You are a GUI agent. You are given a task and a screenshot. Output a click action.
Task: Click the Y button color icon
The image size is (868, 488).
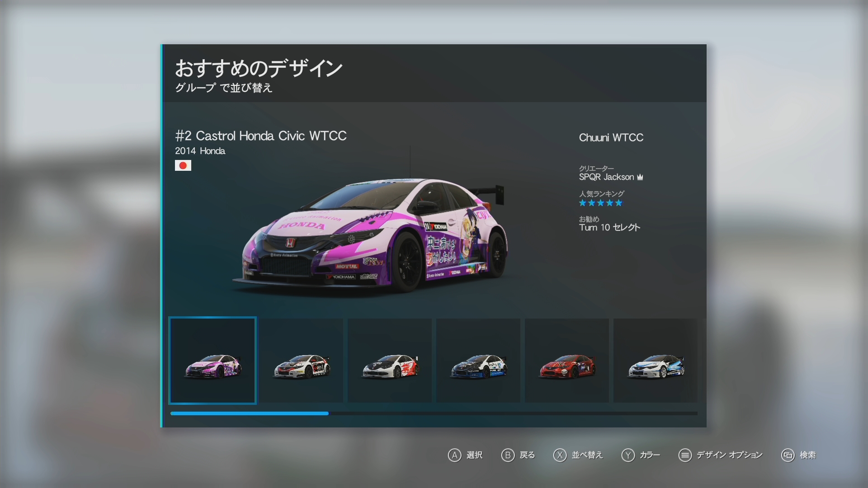click(x=628, y=455)
